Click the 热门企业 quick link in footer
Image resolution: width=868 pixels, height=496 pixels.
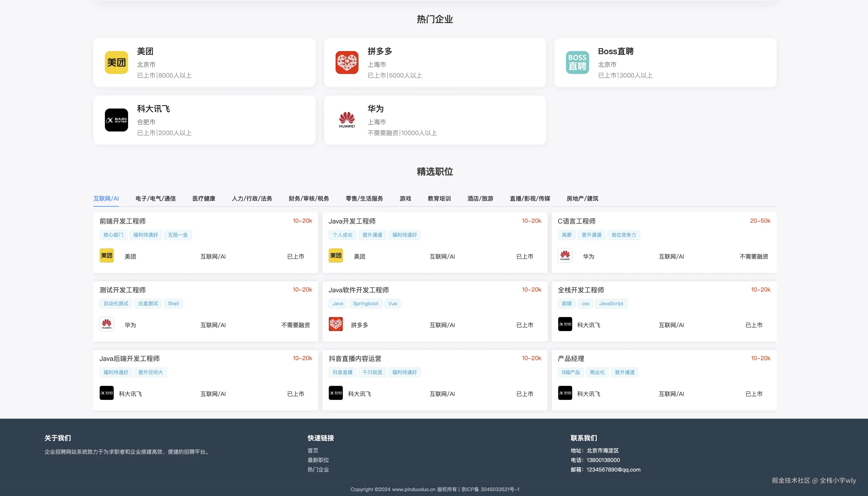[x=318, y=469]
